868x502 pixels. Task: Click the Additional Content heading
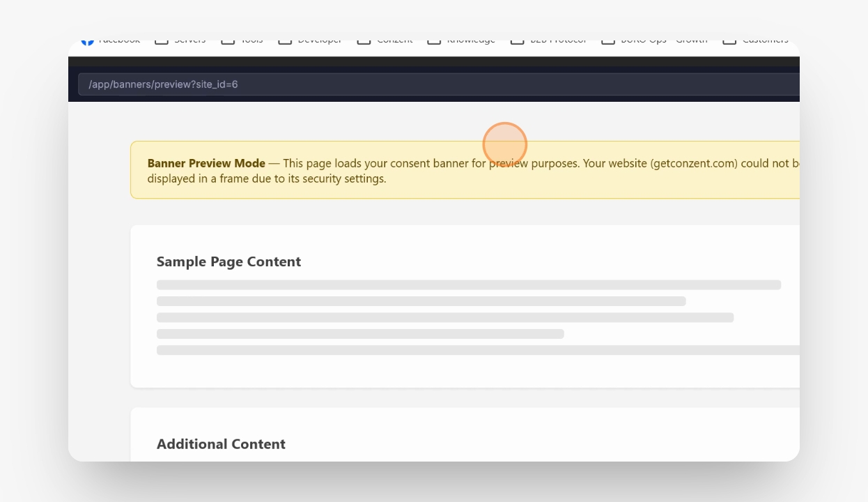[221, 444]
